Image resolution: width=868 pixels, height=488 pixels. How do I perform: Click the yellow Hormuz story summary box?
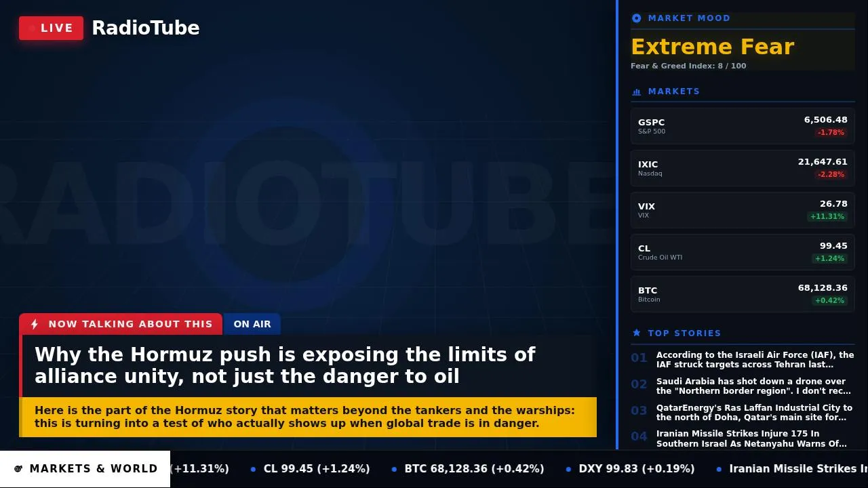coord(308,417)
